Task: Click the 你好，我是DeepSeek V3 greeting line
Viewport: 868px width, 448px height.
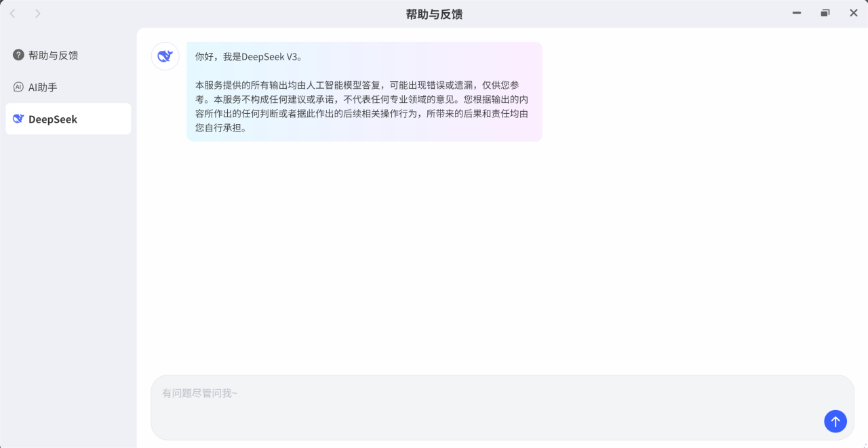Action: [248, 57]
